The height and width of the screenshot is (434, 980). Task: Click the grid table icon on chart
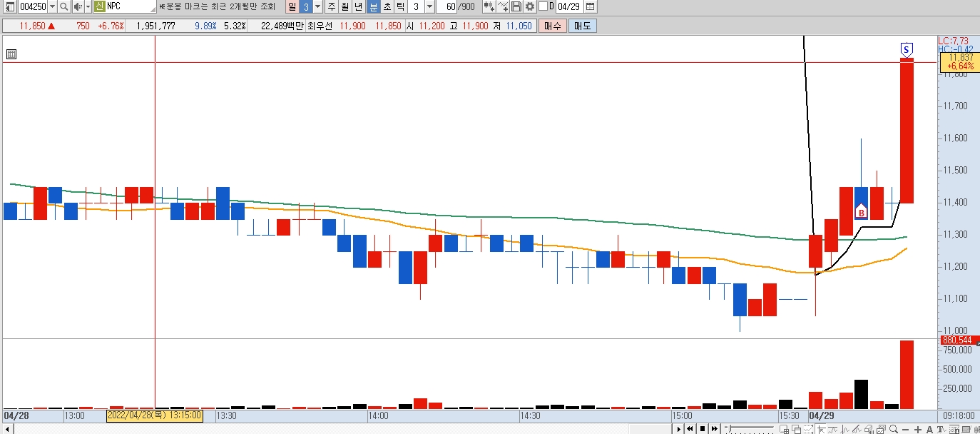pos(11,54)
